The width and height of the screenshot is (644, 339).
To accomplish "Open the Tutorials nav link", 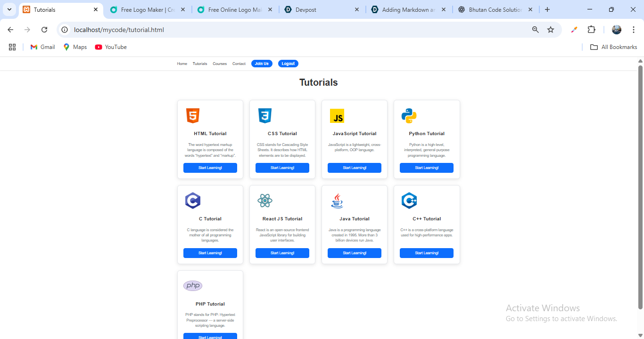I will [200, 64].
